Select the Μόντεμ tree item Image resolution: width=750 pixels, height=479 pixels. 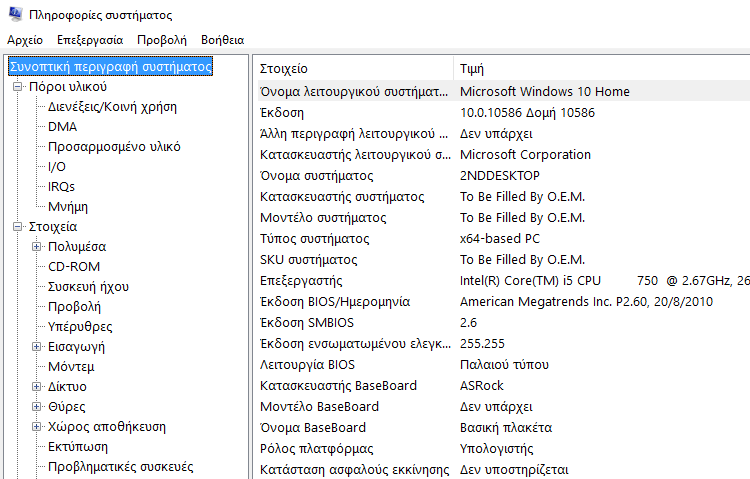pyautogui.click(x=71, y=367)
